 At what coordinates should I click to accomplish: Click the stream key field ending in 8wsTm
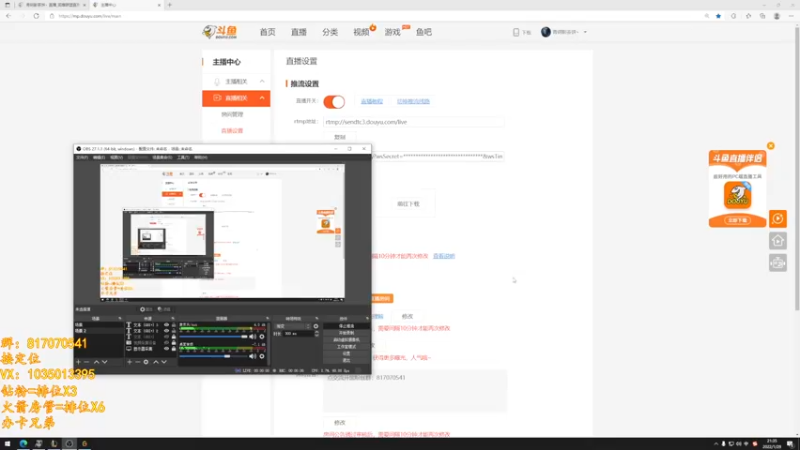tap(438, 156)
